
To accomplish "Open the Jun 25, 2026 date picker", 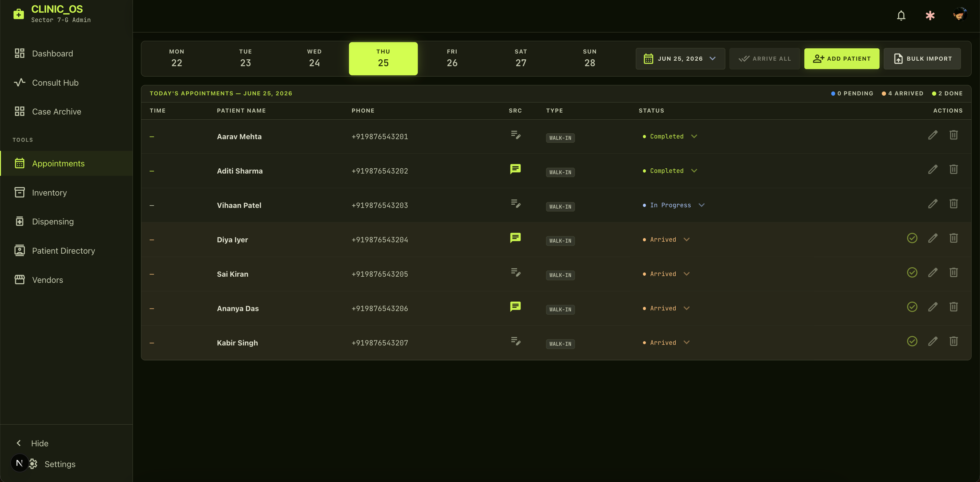I will (x=680, y=59).
